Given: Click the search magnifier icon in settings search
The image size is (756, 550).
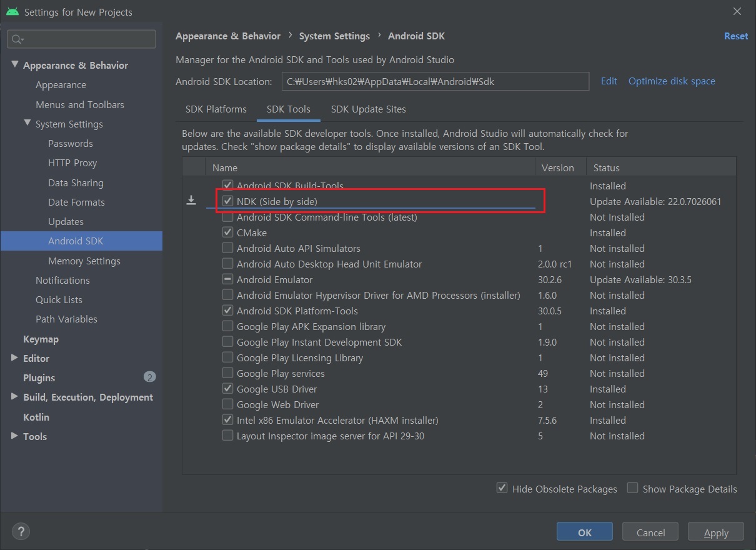Looking at the screenshot, I should (x=17, y=39).
